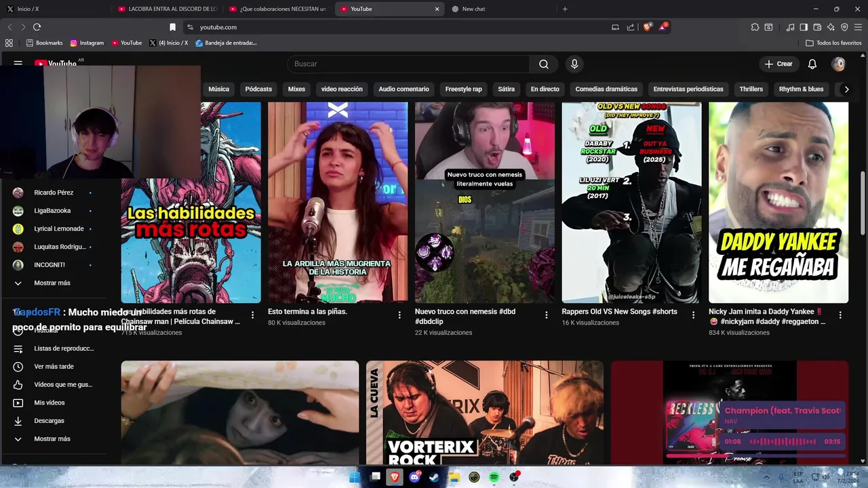Open browser main menu button
Viewport: 868px width, 488px height.
[858, 27]
